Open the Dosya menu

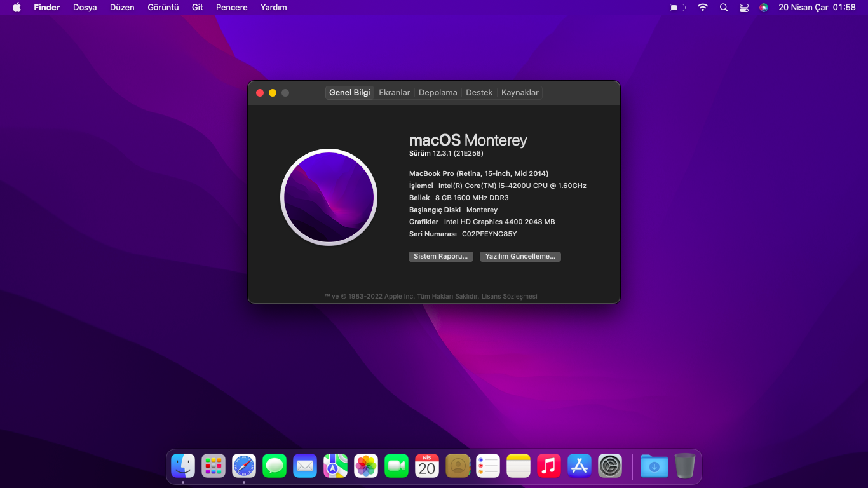(x=85, y=8)
